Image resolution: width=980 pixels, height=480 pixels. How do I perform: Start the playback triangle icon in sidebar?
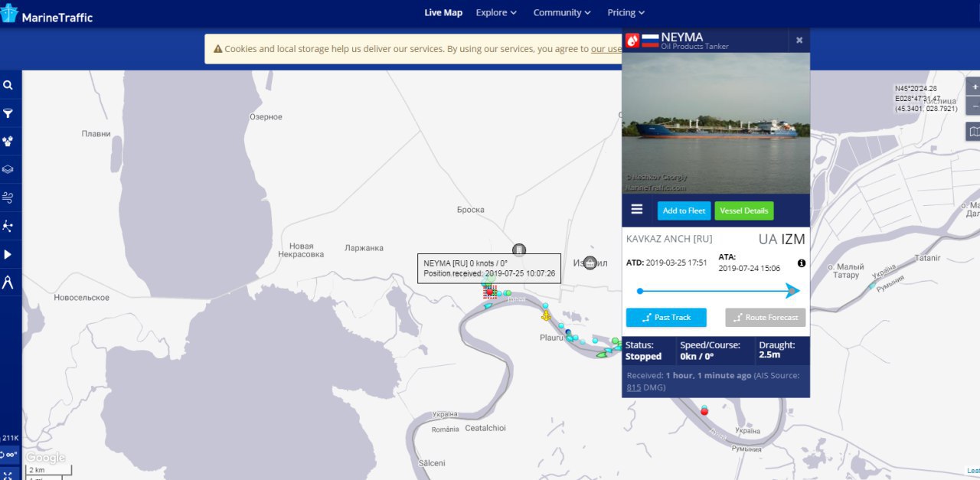[x=8, y=254]
